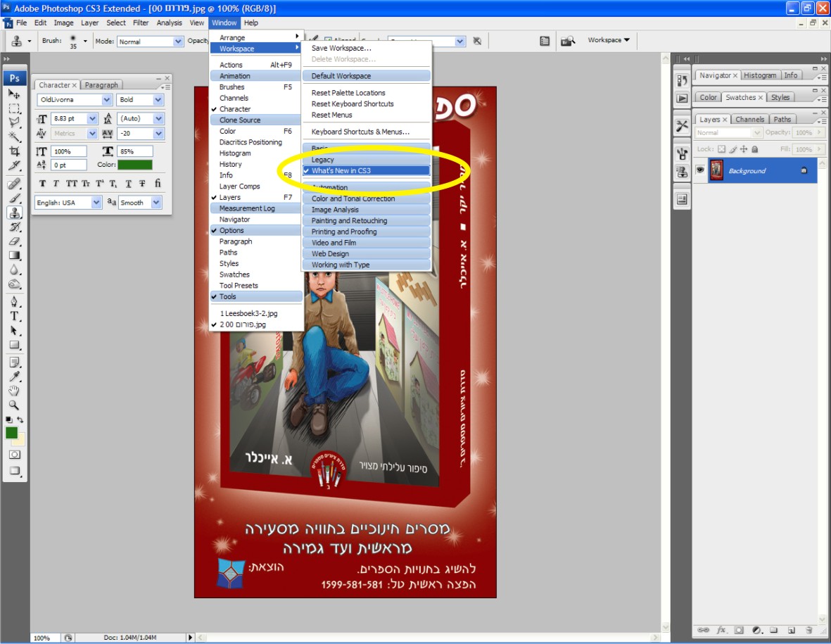Image resolution: width=831 pixels, height=644 pixels.
Task: Toggle All Caps in Character panel
Action: tap(71, 184)
